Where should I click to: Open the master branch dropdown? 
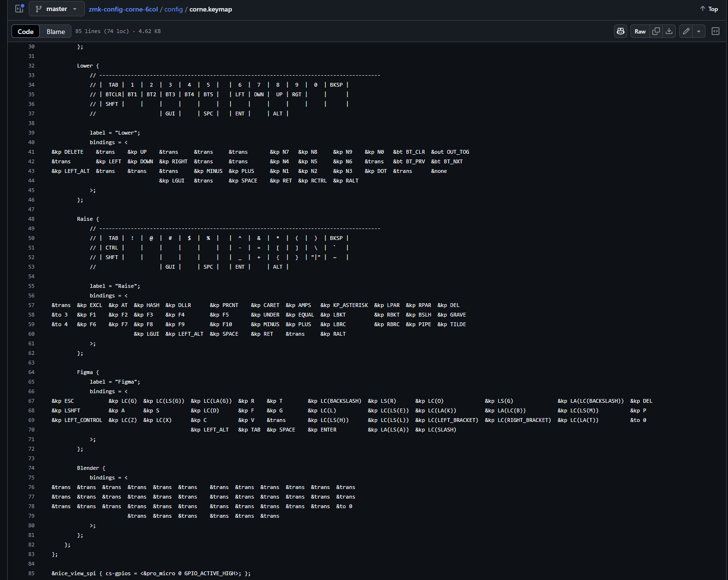tap(57, 9)
